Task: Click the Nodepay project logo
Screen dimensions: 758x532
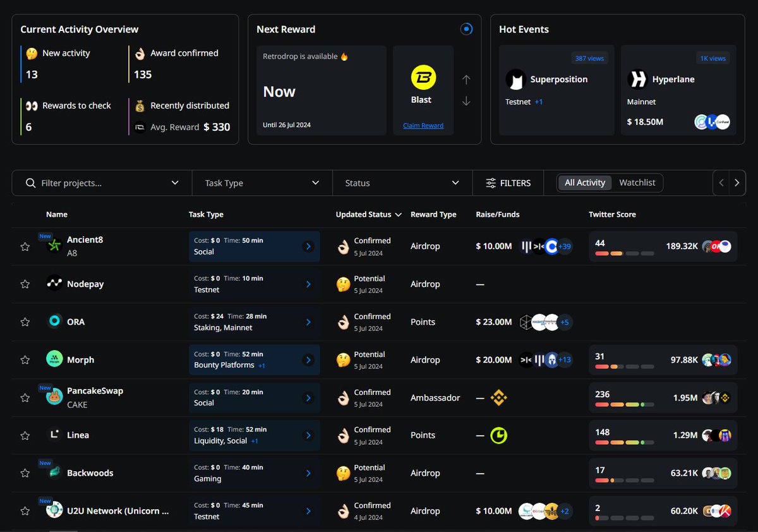Action: (x=54, y=284)
